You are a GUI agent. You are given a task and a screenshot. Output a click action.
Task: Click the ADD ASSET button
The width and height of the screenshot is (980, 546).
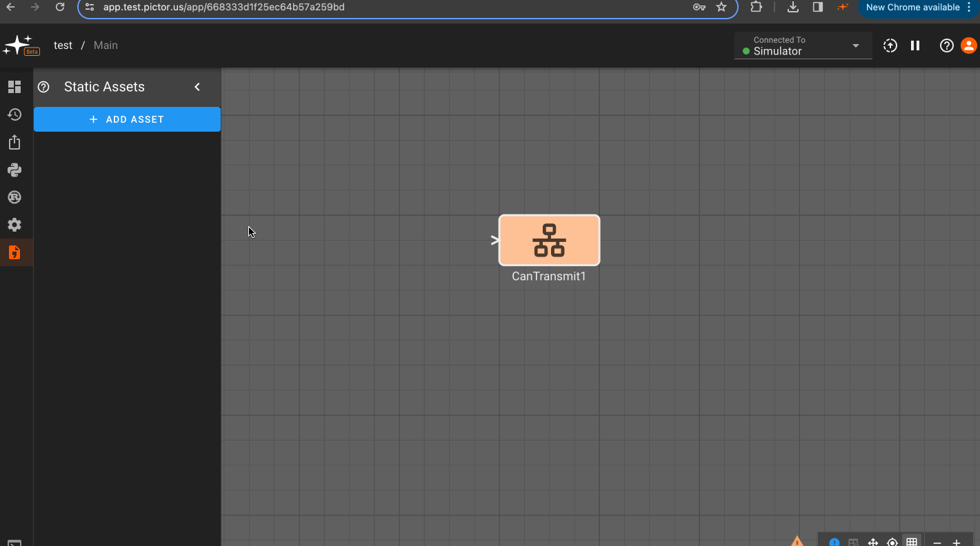[127, 119]
